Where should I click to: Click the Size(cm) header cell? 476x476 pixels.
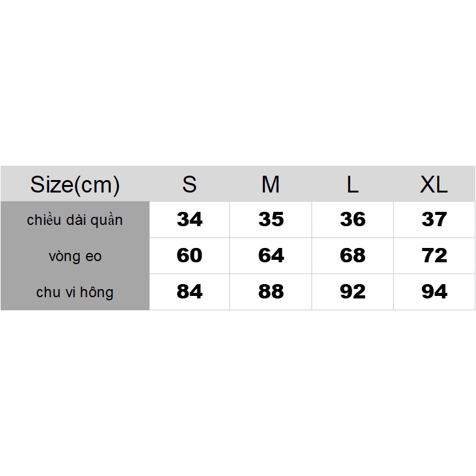coord(75,184)
